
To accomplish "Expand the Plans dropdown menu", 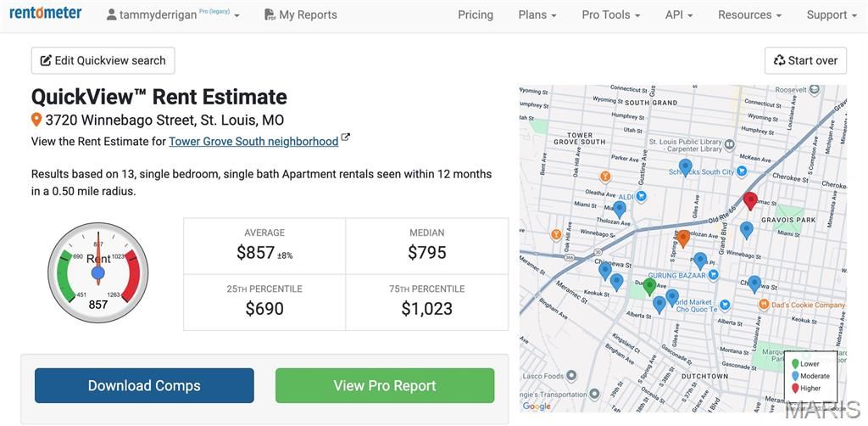I will pyautogui.click(x=537, y=15).
